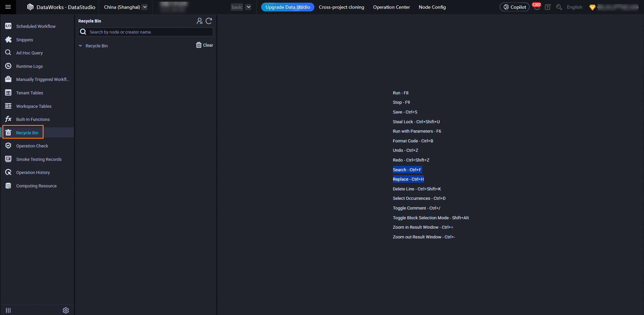
Task: Click Steal Lock - Ctrl+Shift+U text
Action: coord(416,122)
